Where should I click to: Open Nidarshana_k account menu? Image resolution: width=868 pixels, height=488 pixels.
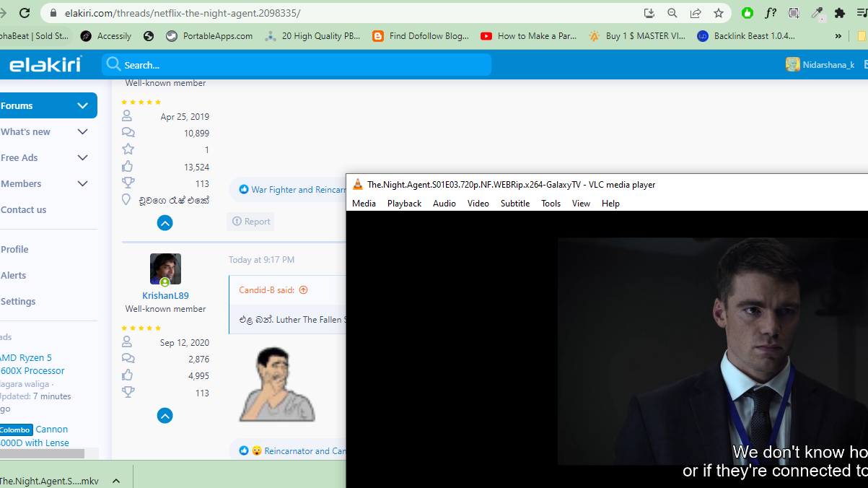tap(820, 65)
